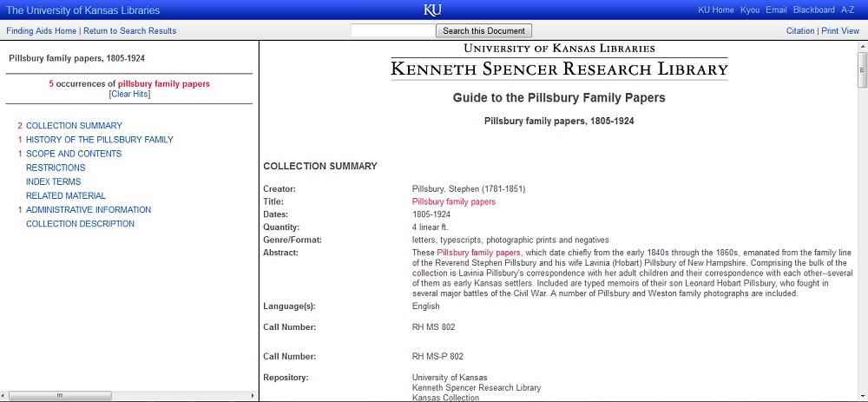The height and width of the screenshot is (402, 868).
Task: Click the COLLECTION SUMMARY heading in the document
Action: (320, 166)
